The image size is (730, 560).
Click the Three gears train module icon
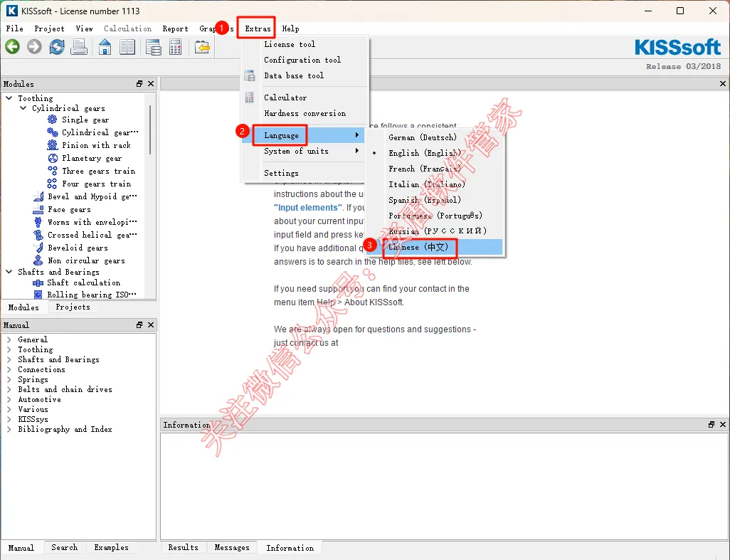tap(53, 171)
